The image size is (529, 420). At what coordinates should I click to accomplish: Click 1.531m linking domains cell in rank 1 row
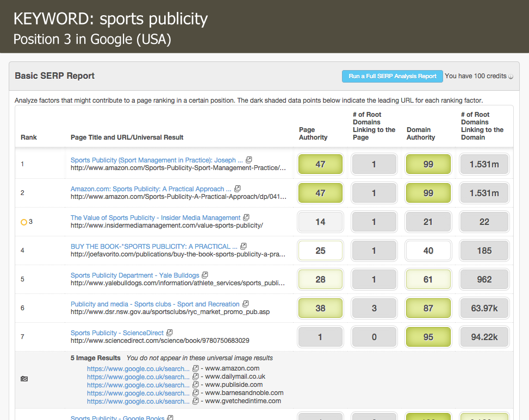484,164
